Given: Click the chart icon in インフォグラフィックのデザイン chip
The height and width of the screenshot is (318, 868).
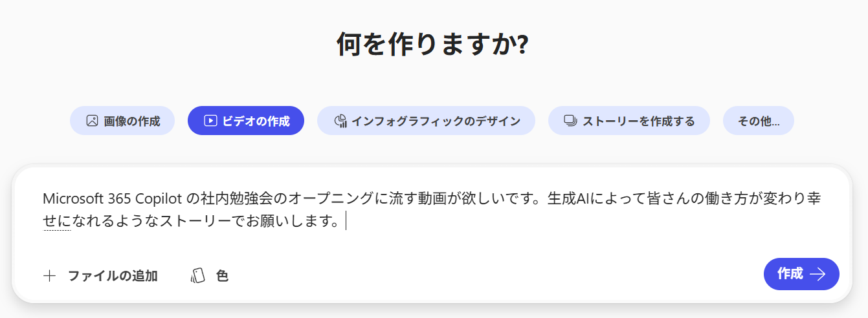Looking at the screenshot, I should coord(340,121).
